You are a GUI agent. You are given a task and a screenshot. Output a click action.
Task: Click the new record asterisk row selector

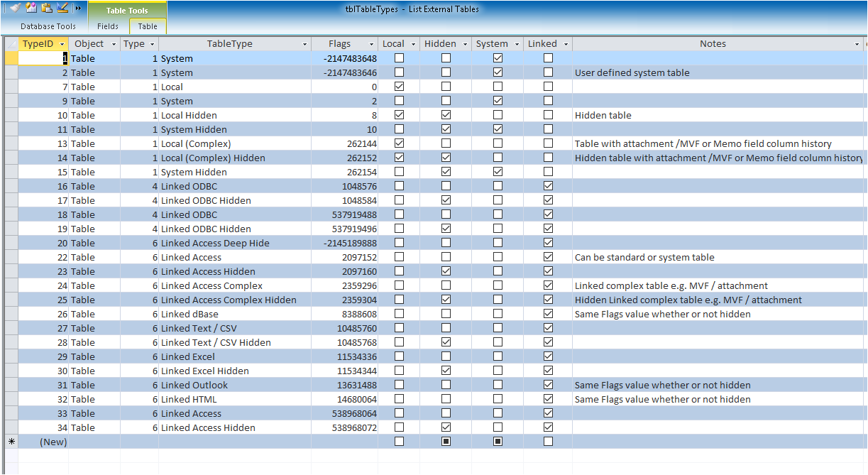tap(11, 442)
